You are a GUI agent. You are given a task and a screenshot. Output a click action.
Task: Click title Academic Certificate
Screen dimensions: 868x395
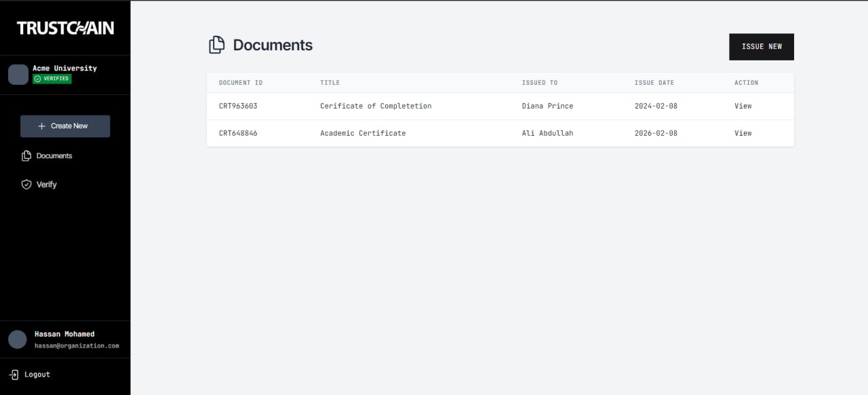[x=363, y=133]
